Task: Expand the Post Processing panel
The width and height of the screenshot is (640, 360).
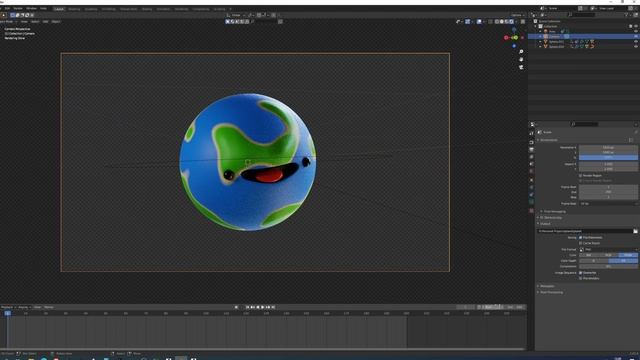Action: click(x=551, y=292)
